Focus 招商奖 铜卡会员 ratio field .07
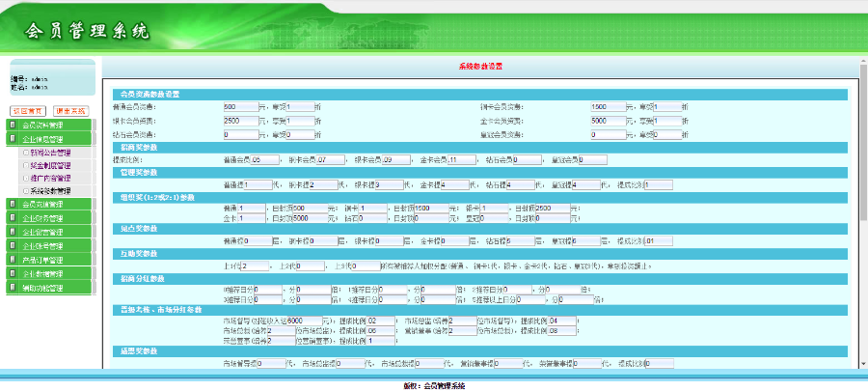Image resolution: width=868 pixels, height=391 pixels. (x=331, y=160)
